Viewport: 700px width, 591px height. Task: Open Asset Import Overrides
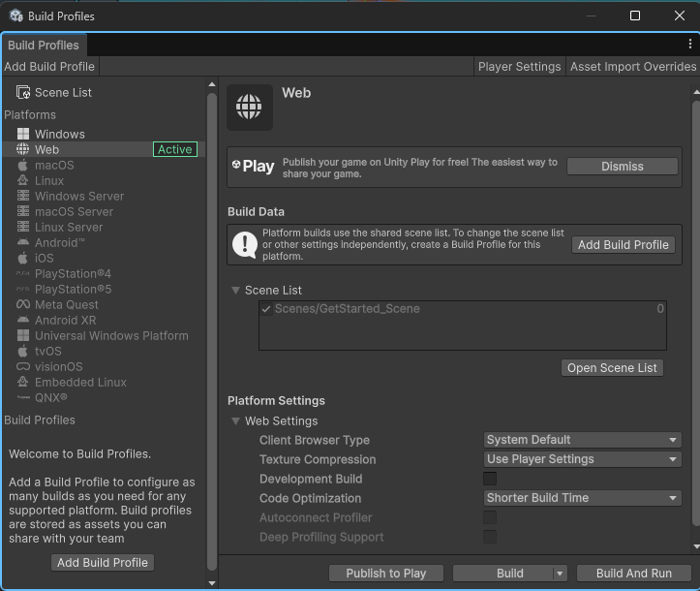click(x=633, y=67)
